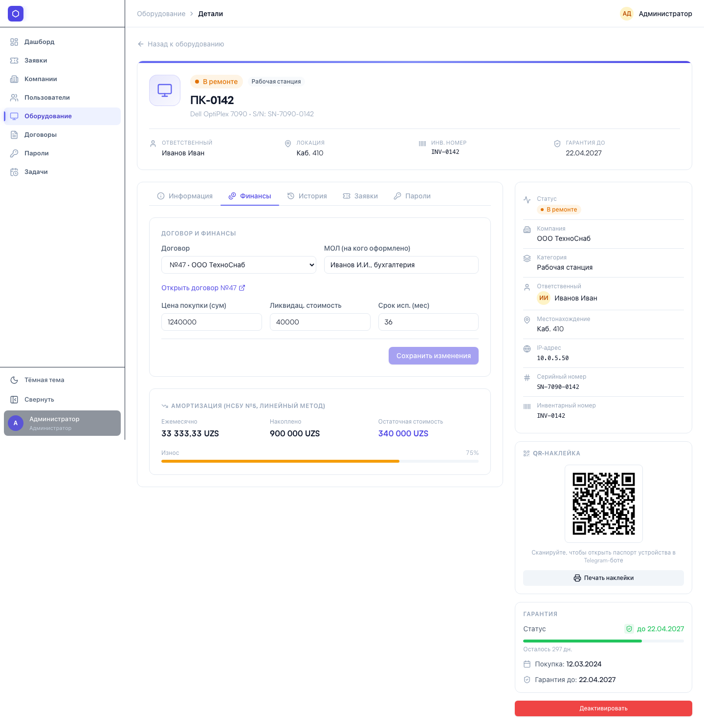Switch to the Информация tab
The height and width of the screenshot is (728, 704).
coord(185,196)
